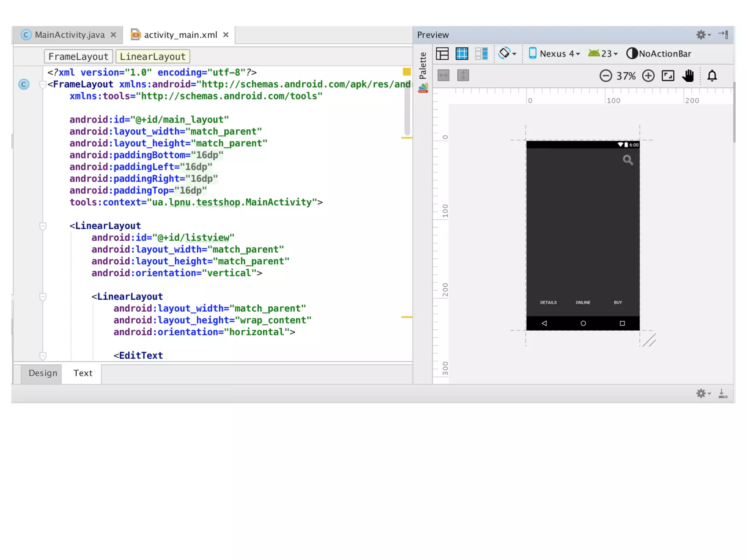Open the API 23 version dropdown
This screenshot has width=747, height=560.
pos(603,54)
